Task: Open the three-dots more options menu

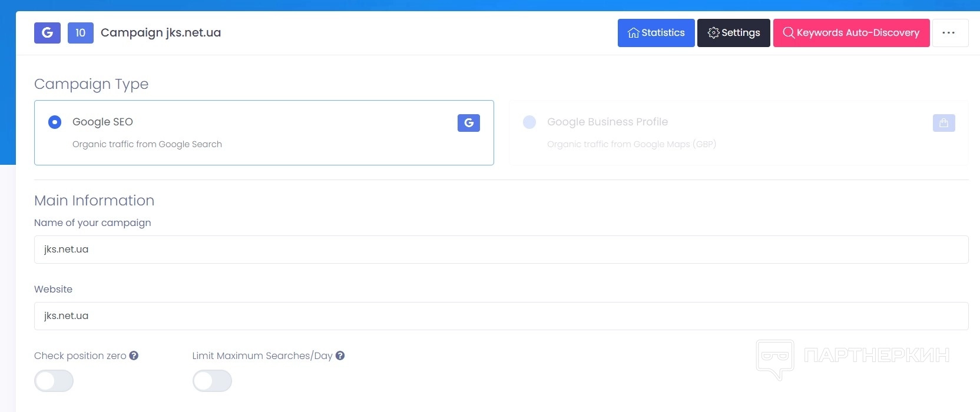Action: pos(949,33)
